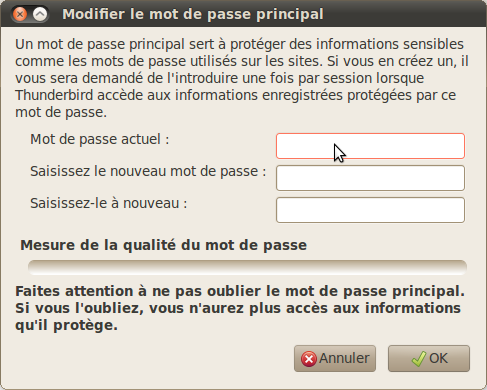
Task: Close the dialog with the orange X button
Action: tap(20, 14)
